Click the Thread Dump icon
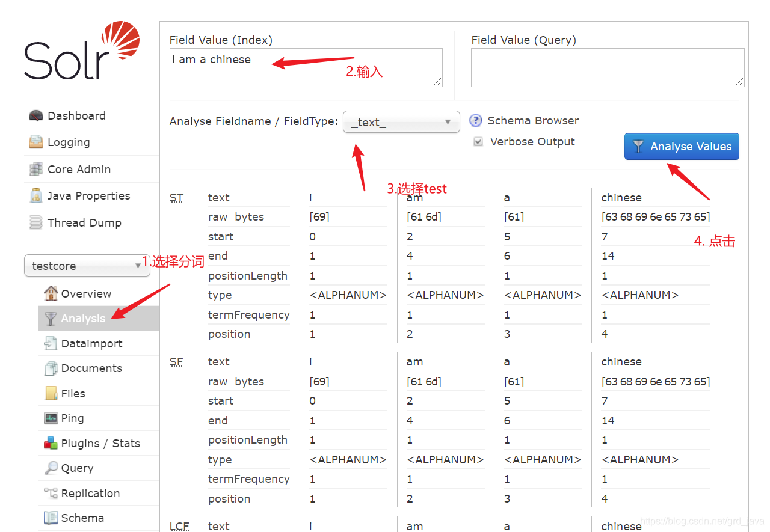Screen dimensions: 770x532 coord(36,222)
